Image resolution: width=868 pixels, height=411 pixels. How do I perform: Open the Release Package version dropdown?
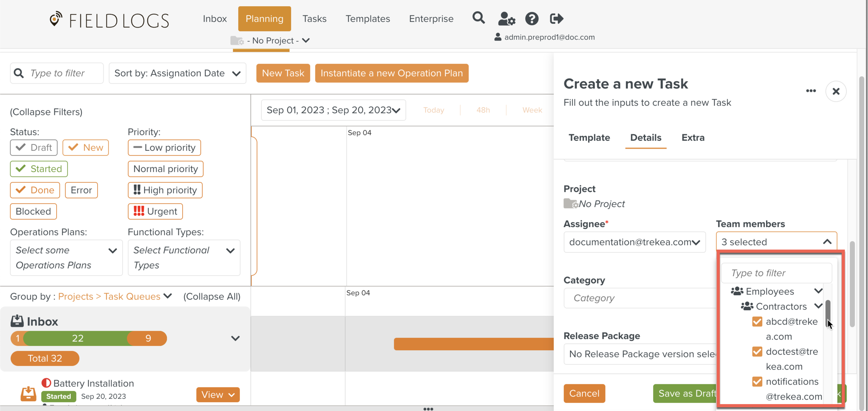coord(640,354)
